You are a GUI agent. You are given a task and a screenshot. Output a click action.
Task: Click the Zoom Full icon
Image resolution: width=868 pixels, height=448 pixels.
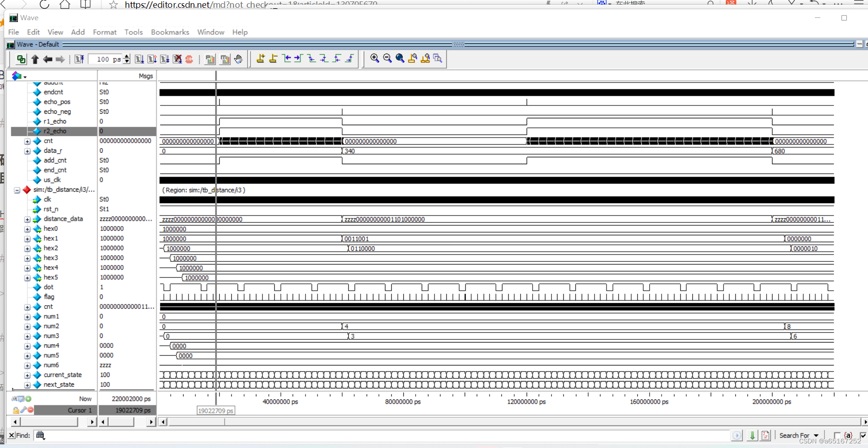(400, 58)
